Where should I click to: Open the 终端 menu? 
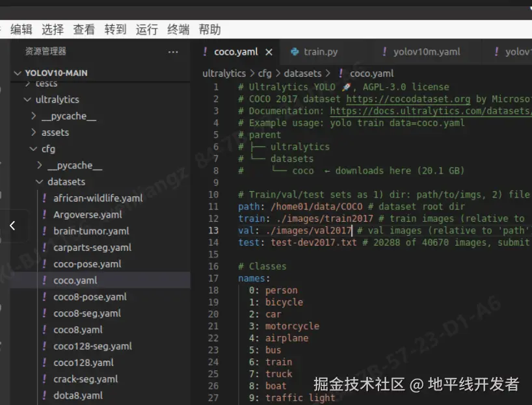coord(178,29)
